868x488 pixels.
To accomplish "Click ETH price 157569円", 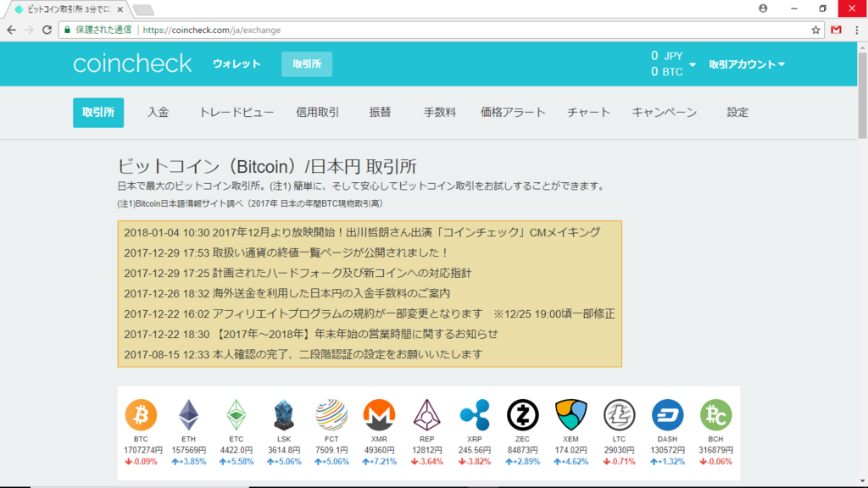I will (189, 451).
